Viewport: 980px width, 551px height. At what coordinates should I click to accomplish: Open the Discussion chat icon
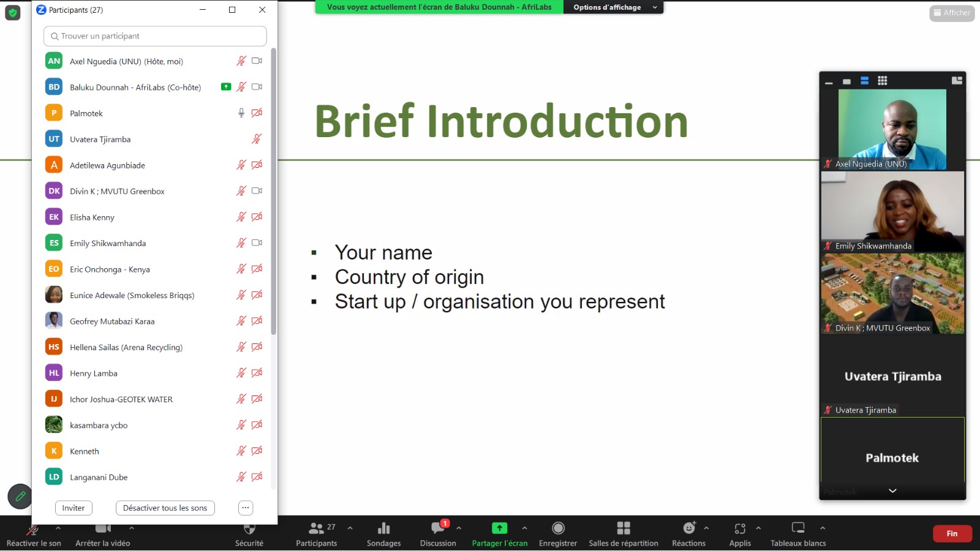point(438,528)
